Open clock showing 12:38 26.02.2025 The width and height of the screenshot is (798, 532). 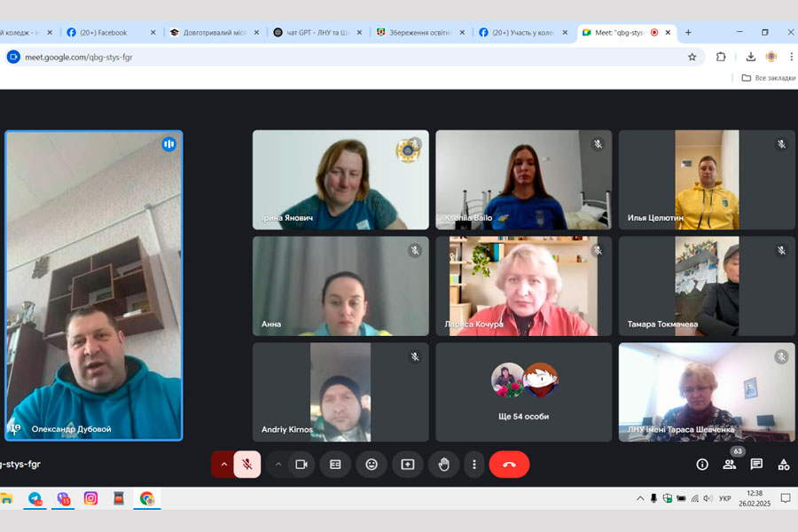(x=755, y=498)
